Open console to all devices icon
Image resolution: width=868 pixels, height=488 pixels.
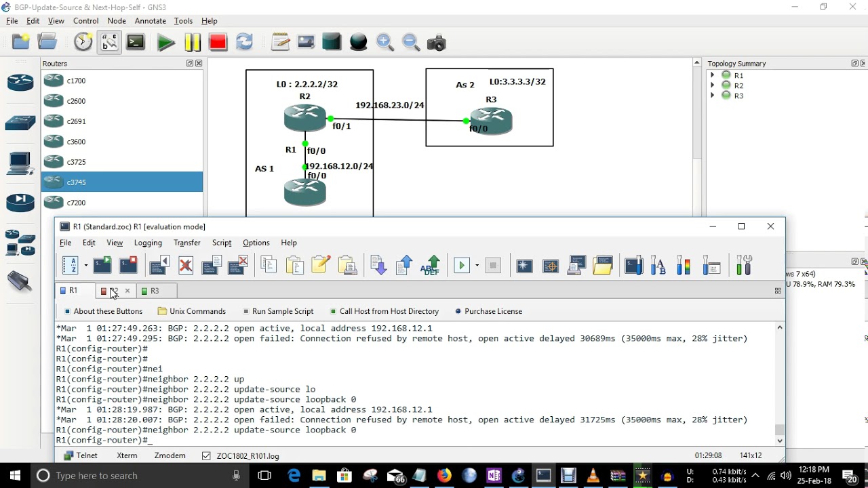(136, 42)
